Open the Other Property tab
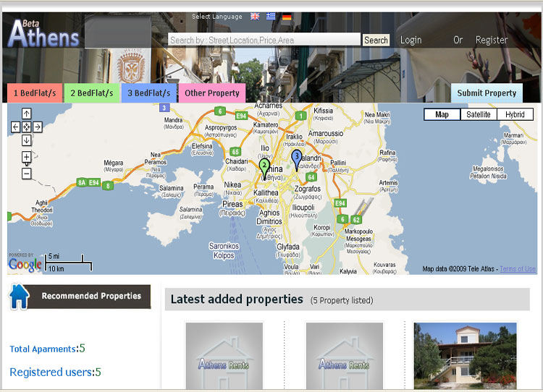The width and height of the screenshot is (543, 392). pyautogui.click(x=211, y=93)
